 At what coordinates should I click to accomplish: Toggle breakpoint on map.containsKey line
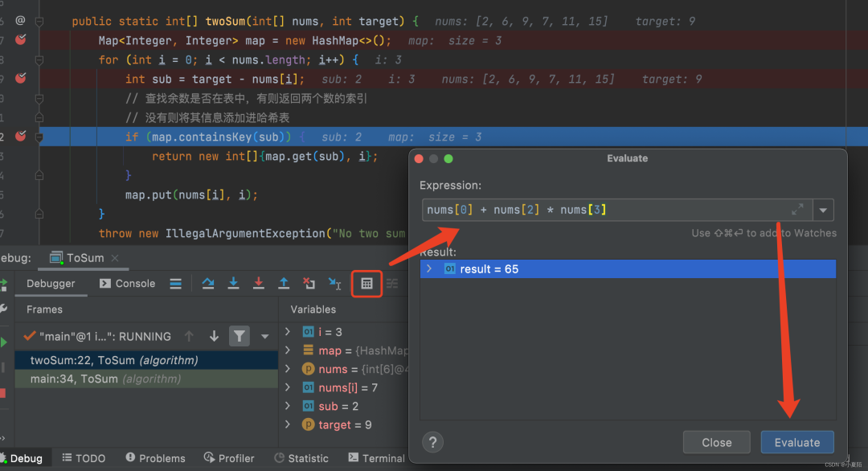20,136
